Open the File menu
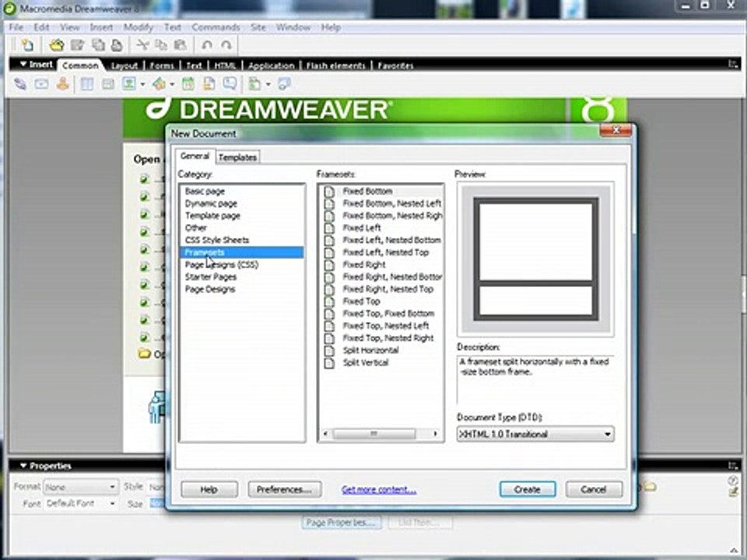 (x=16, y=27)
